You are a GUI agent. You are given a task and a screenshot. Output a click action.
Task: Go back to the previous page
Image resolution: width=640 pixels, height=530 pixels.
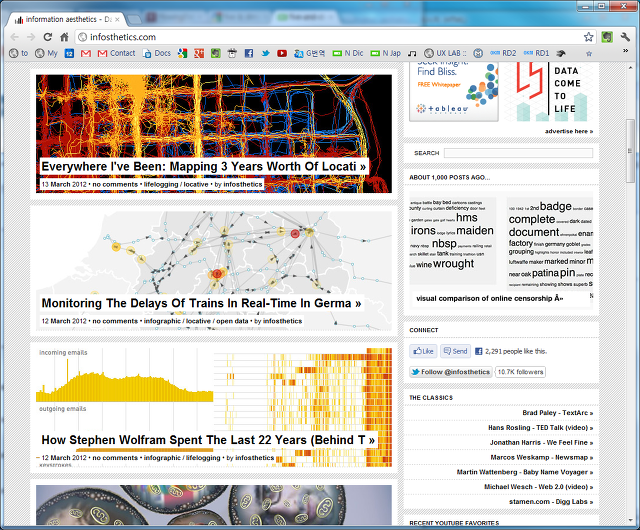[15, 37]
